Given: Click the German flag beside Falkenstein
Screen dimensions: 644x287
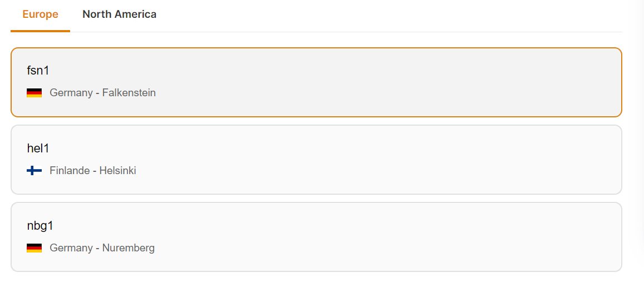Looking at the screenshot, I should click(x=34, y=93).
